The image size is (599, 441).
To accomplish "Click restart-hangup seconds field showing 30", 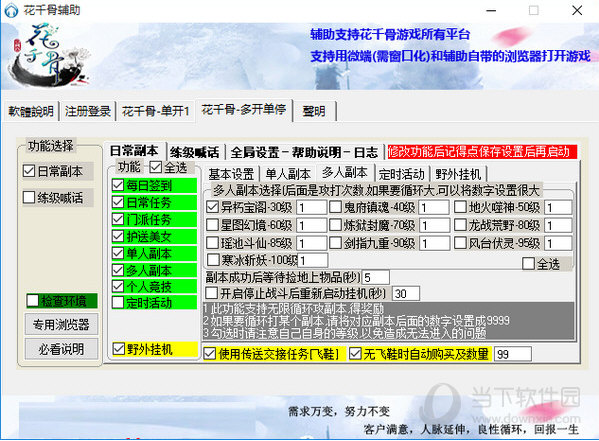I will tap(406, 293).
